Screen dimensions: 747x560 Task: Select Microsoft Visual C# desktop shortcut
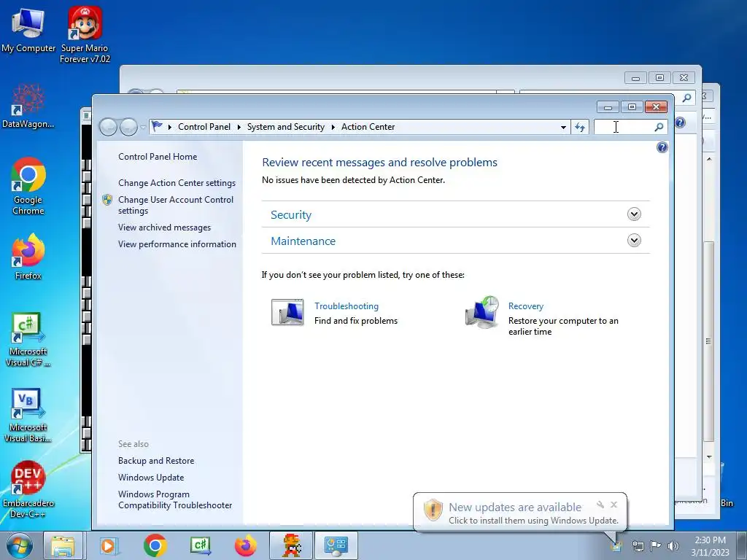point(28,339)
